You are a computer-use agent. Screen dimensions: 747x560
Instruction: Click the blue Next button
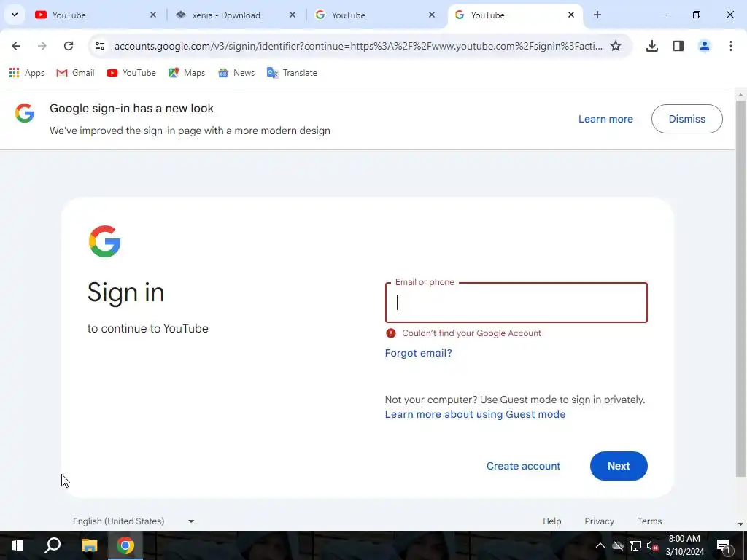pyautogui.click(x=619, y=466)
